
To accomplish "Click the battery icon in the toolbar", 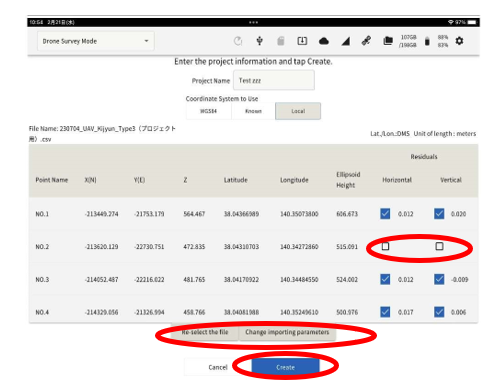I will point(427,41).
